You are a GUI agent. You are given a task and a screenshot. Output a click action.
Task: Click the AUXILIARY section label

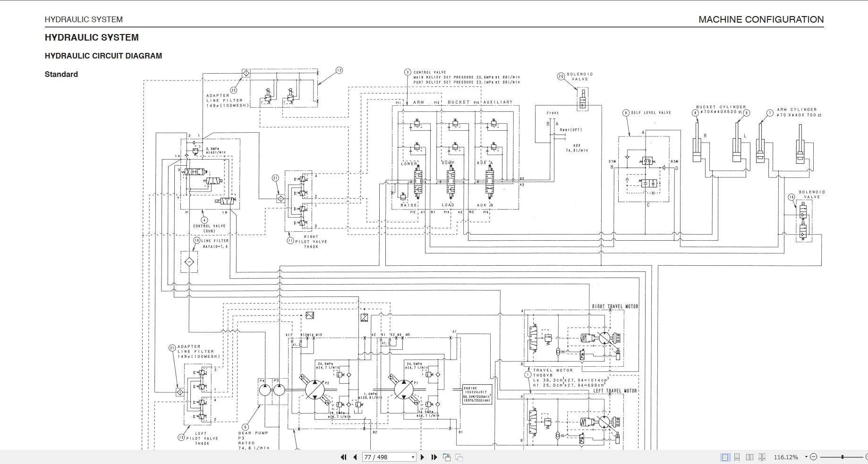coord(497,102)
